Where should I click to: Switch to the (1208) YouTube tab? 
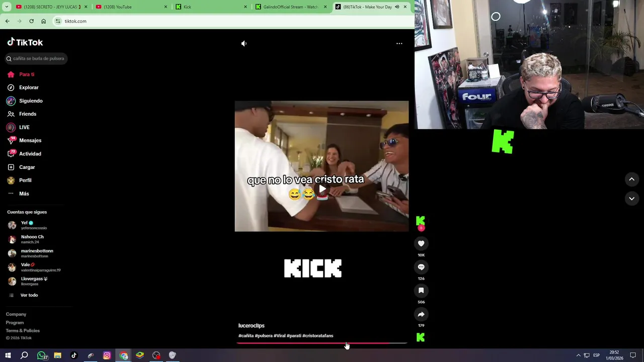(132, 7)
